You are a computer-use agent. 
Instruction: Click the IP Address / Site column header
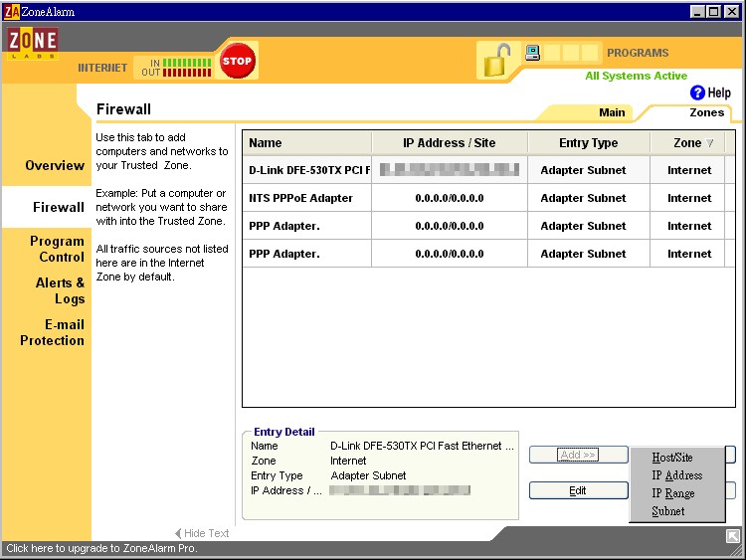pos(450,143)
